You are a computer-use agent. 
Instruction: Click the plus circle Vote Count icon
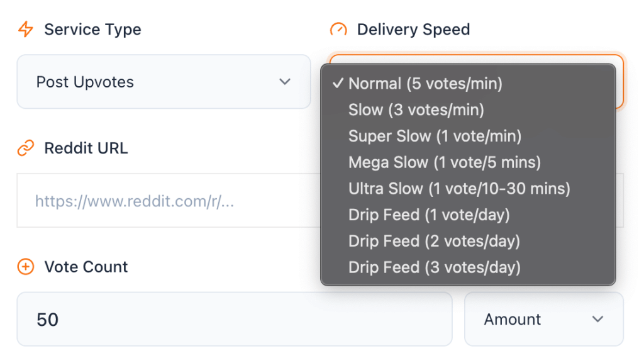25,267
